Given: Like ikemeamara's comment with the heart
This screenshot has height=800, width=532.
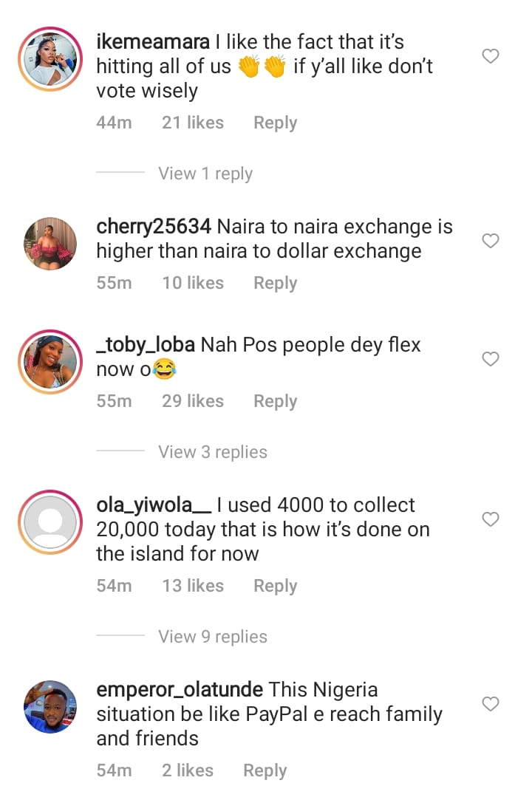Looking at the screenshot, I should [x=491, y=56].
